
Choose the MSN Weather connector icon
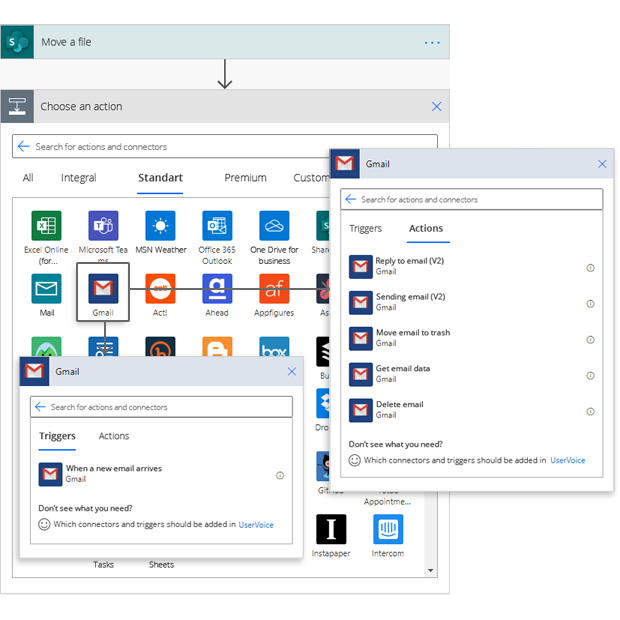[x=160, y=226]
